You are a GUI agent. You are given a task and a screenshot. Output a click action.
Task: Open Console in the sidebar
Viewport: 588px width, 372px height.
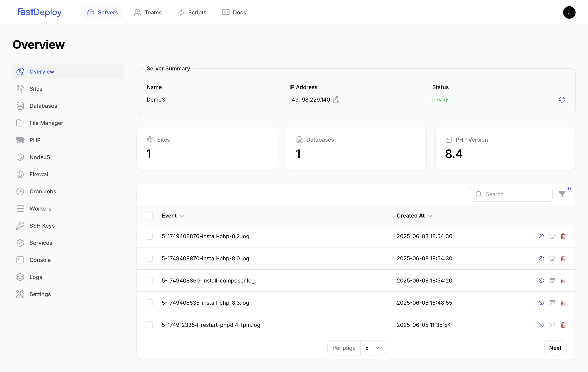68,260
